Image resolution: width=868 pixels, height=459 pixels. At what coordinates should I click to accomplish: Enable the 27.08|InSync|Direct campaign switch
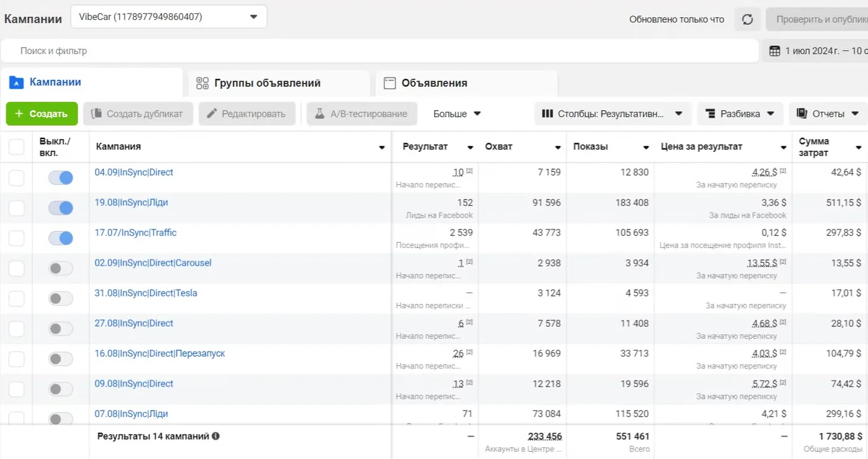[61, 329]
